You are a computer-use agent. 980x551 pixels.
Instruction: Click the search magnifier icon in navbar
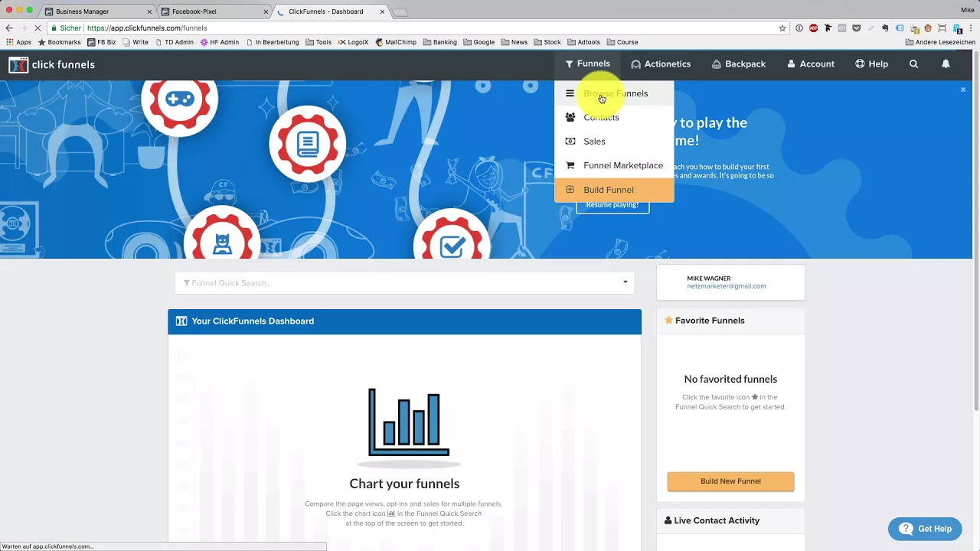(913, 64)
